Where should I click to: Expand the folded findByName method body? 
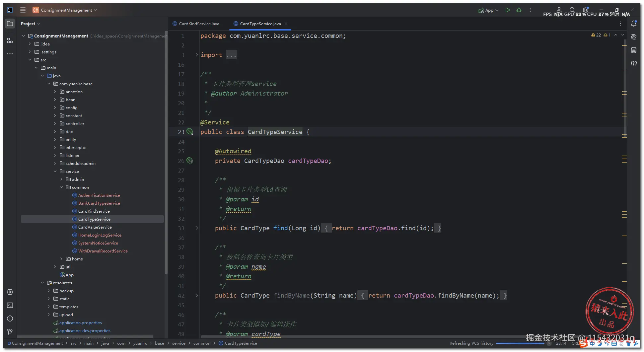[x=197, y=295]
